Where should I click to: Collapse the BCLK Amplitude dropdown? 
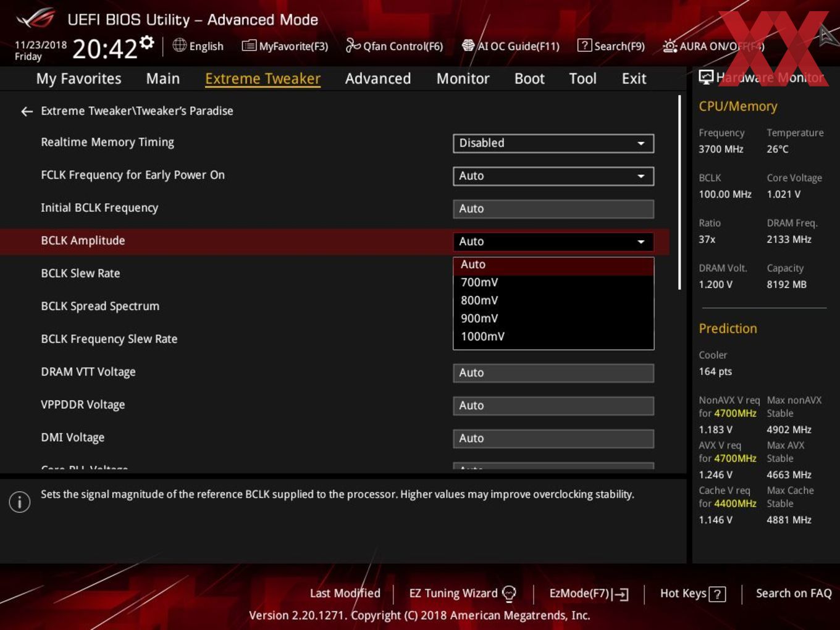click(553, 241)
